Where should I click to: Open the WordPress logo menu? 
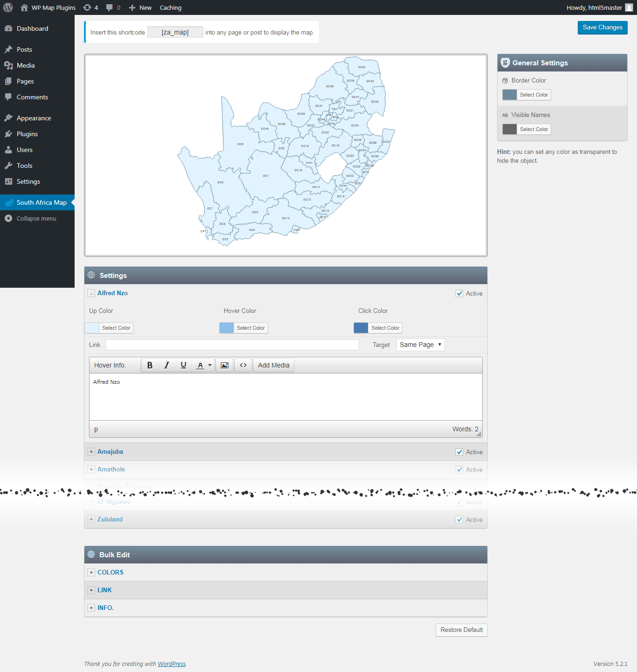coord(8,7)
